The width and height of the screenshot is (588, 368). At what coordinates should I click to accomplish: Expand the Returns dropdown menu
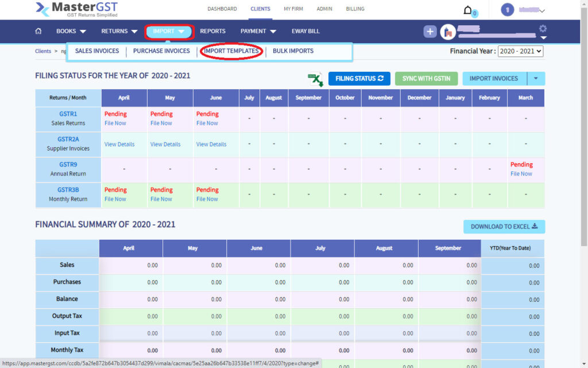[119, 31]
